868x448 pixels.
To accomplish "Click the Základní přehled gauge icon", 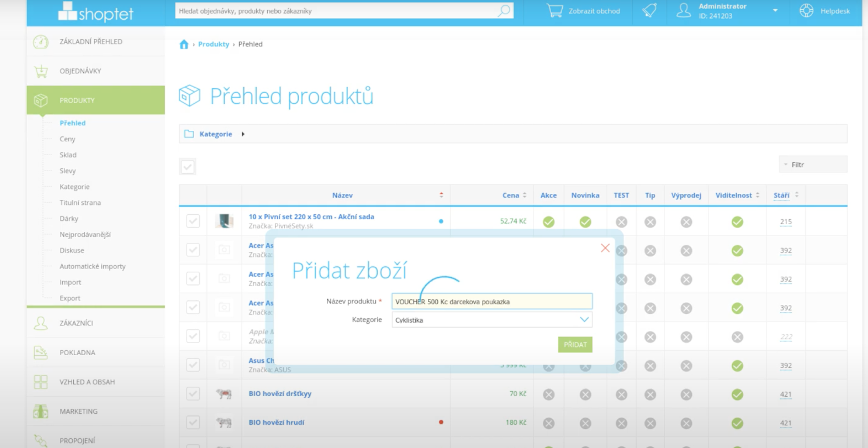I will 41,42.
